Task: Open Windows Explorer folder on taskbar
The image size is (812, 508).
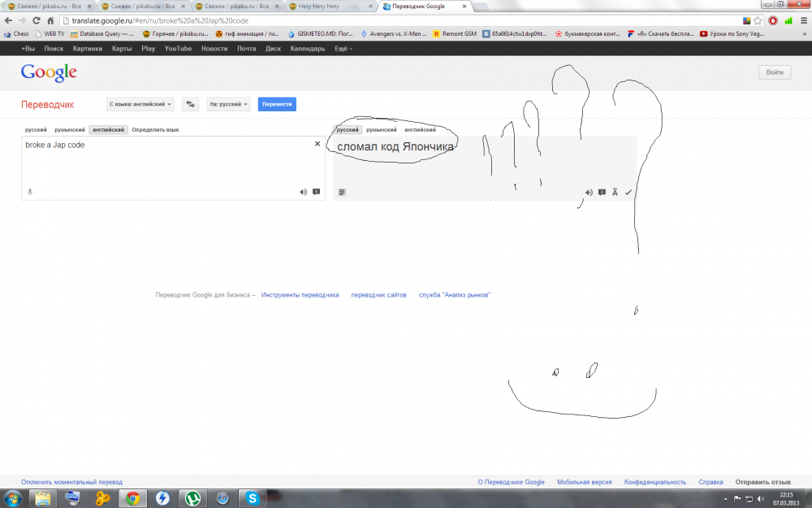Action: [x=43, y=499]
